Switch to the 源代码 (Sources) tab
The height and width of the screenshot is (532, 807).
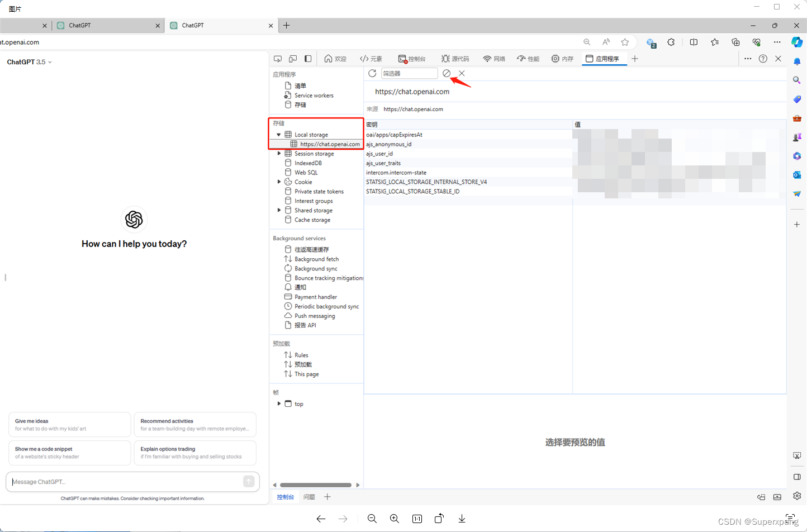point(455,59)
